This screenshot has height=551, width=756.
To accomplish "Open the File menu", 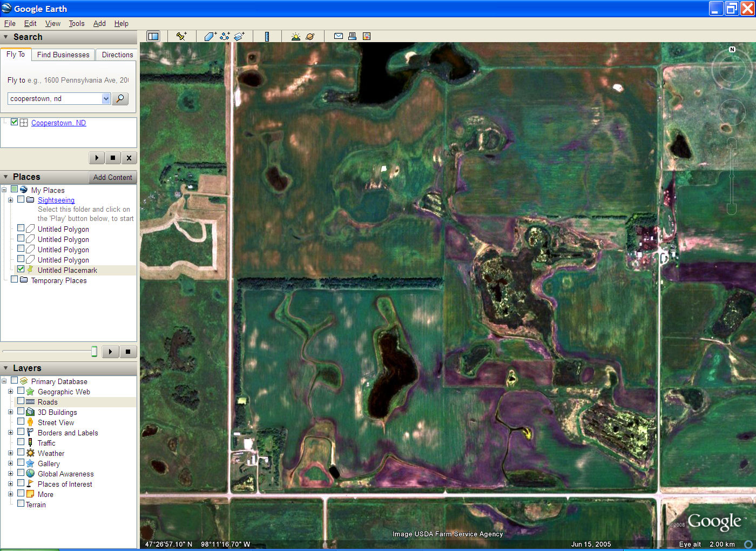I will tap(10, 23).
